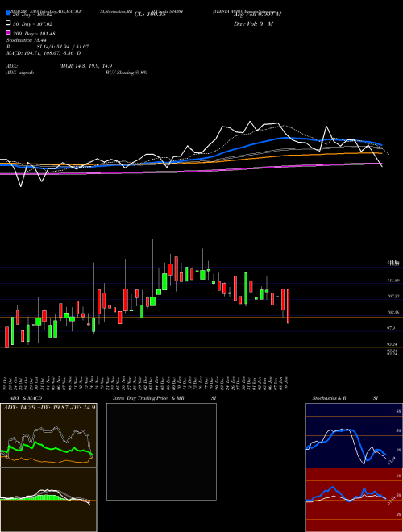This screenshot has height=532, width=403.
Task: Click the 'Stochastics: 13.44' readout
Action: (x=27, y=40)
